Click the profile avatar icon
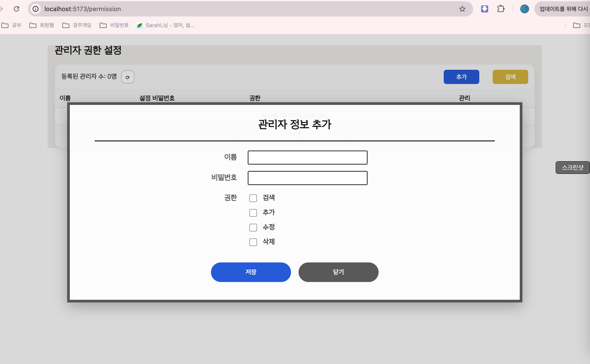 tap(524, 9)
